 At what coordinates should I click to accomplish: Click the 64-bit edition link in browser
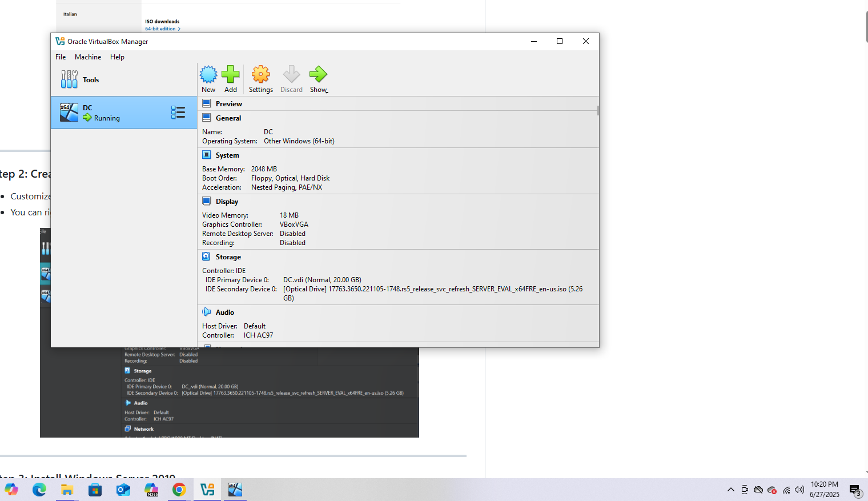pos(162,29)
